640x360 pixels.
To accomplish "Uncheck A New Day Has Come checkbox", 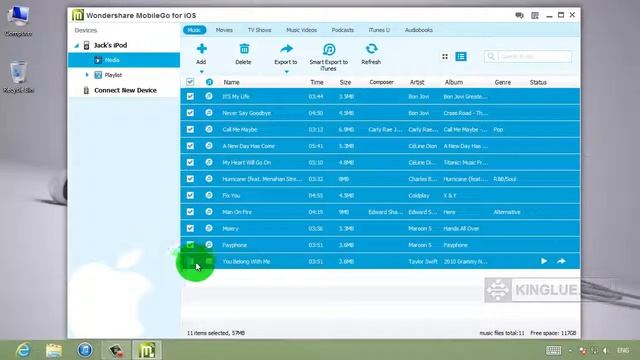I will point(190,146).
